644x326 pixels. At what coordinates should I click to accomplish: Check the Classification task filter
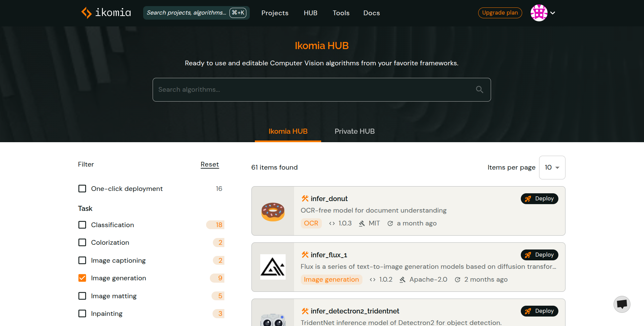coord(82,225)
